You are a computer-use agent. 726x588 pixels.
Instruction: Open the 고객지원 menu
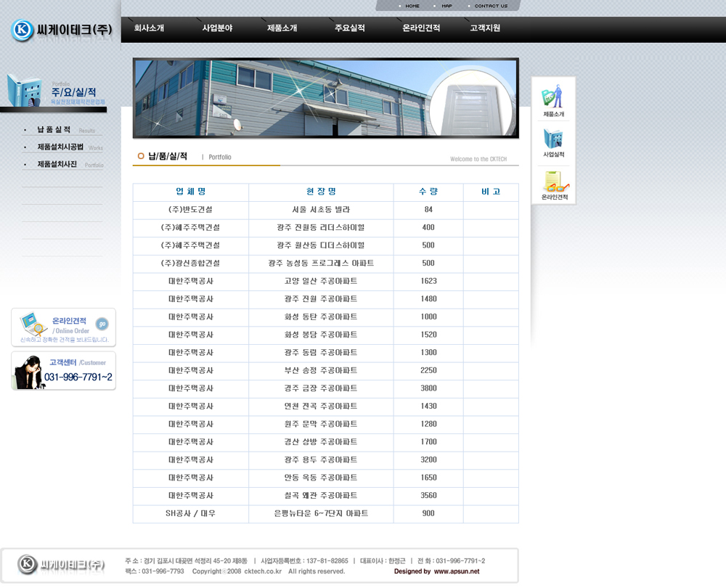[485, 28]
